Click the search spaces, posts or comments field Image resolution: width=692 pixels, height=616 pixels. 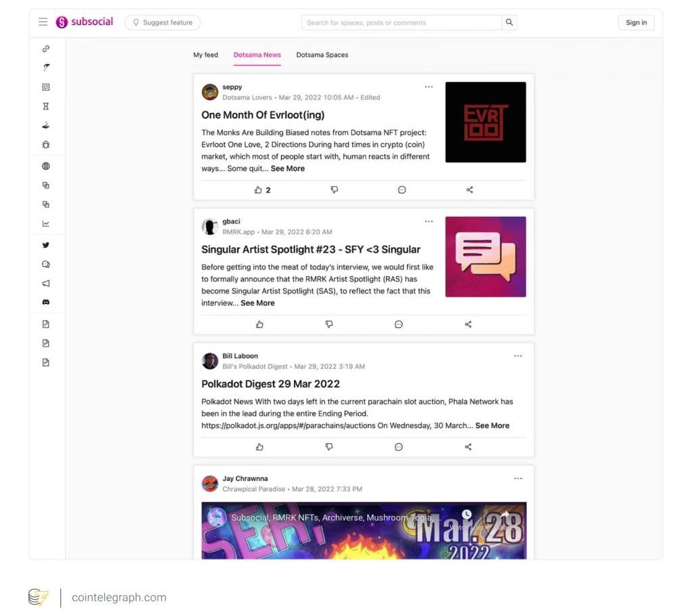401,22
